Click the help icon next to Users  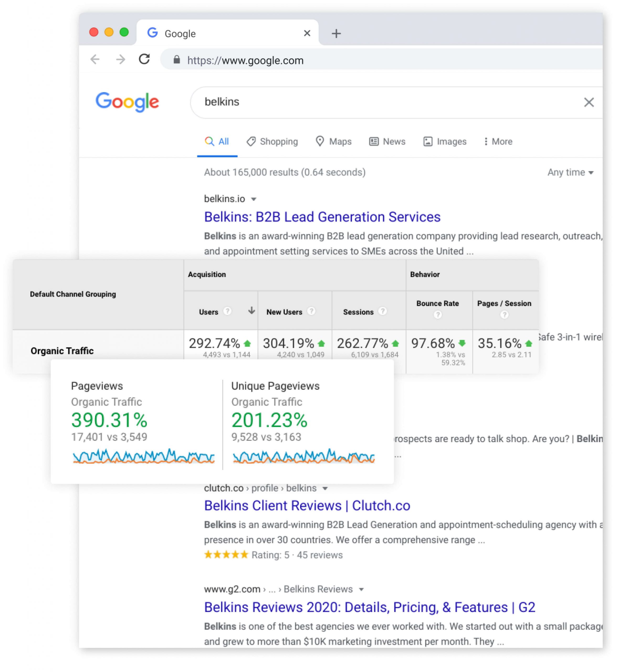[x=228, y=311]
